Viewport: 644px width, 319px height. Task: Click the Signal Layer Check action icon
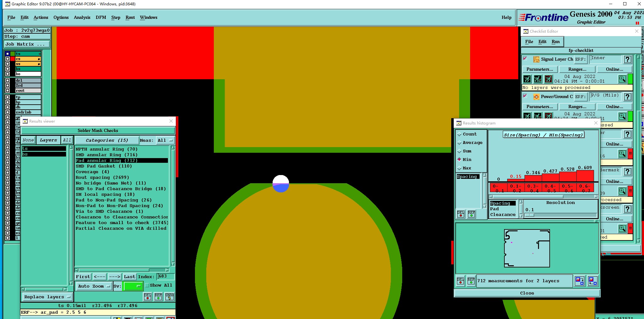click(536, 59)
